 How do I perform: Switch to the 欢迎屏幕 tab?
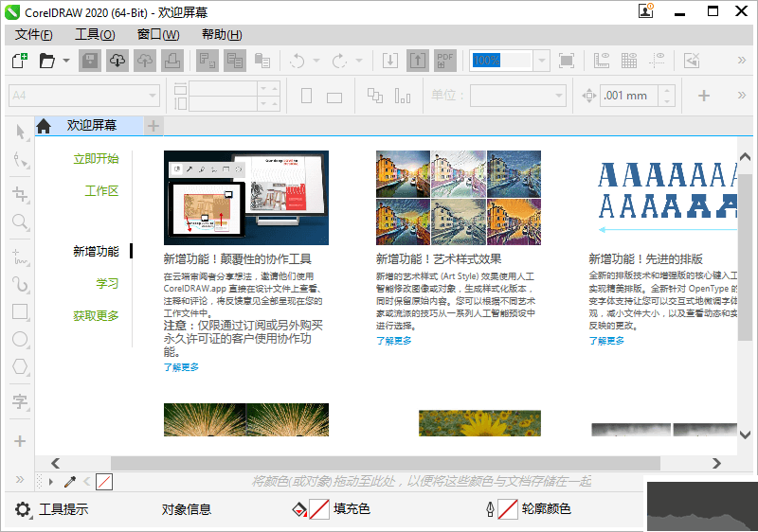coord(92,125)
